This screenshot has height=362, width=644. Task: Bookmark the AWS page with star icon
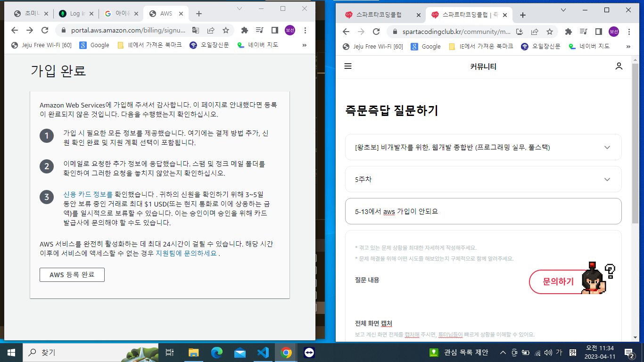[226, 30]
